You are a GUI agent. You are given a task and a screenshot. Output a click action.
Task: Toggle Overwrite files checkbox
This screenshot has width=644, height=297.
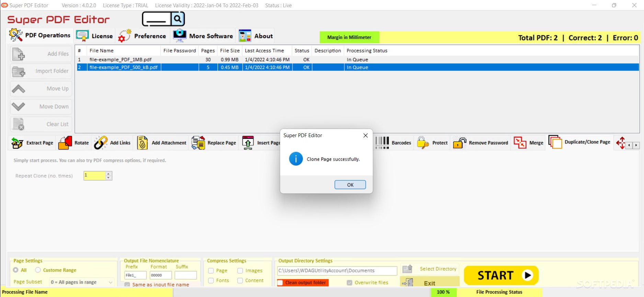coord(349,283)
